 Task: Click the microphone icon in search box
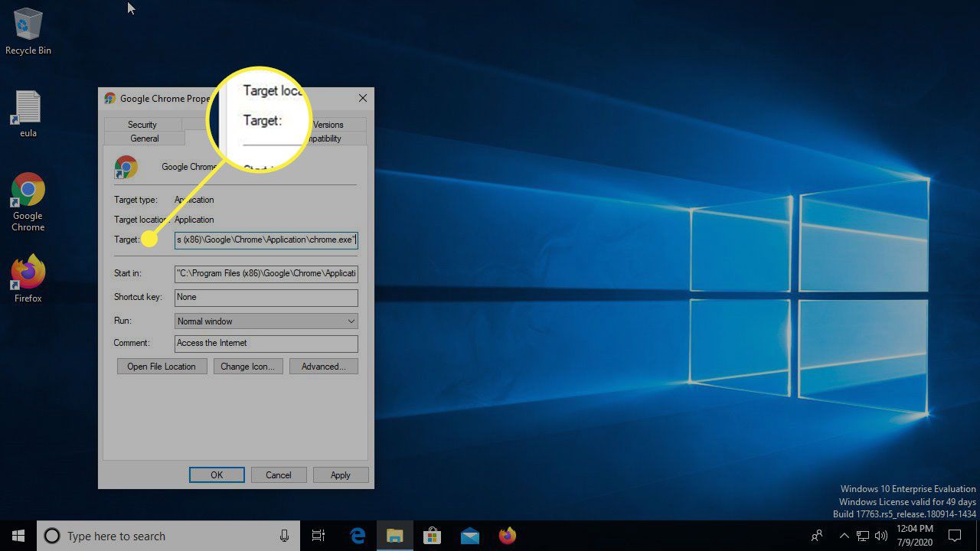pos(284,536)
